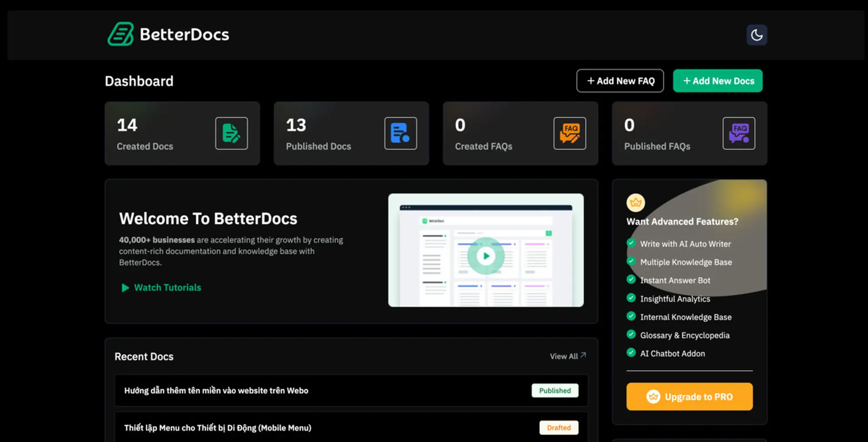Click the Published status badge
This screenshot has width=868, height=442.
point(555,390)
